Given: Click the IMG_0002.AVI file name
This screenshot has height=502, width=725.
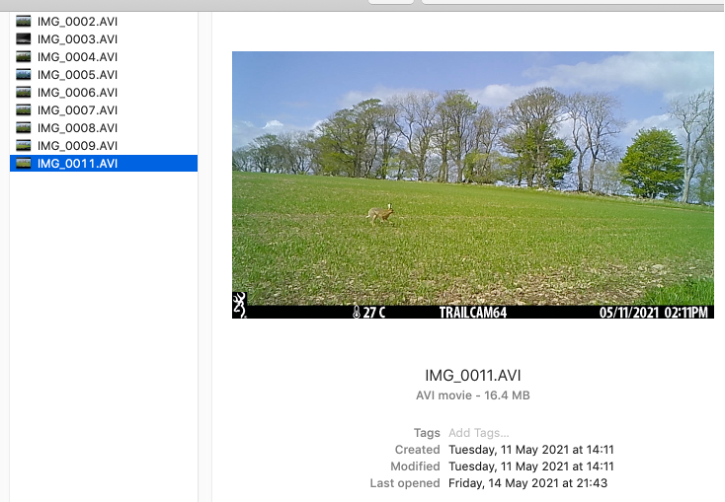Looking at the screenshot, I should click(78, 22).
